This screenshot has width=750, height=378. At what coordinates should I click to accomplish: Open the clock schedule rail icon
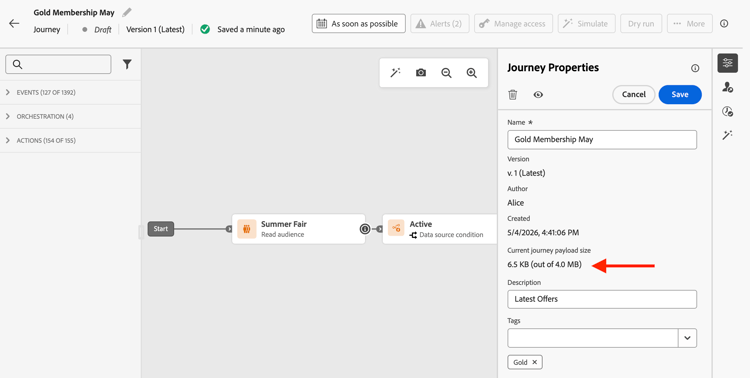[x=728, y=111]
